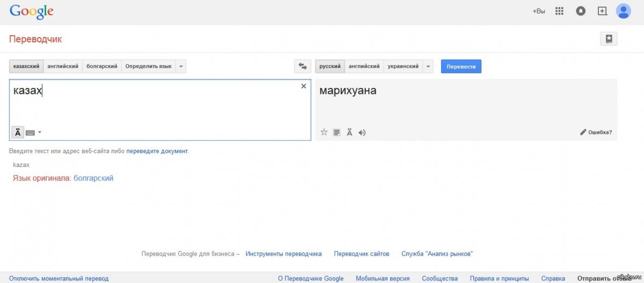This screenshot has width=644, height=283.
Task: Focus the source text field with казах
Action: [x=160, y=110]
